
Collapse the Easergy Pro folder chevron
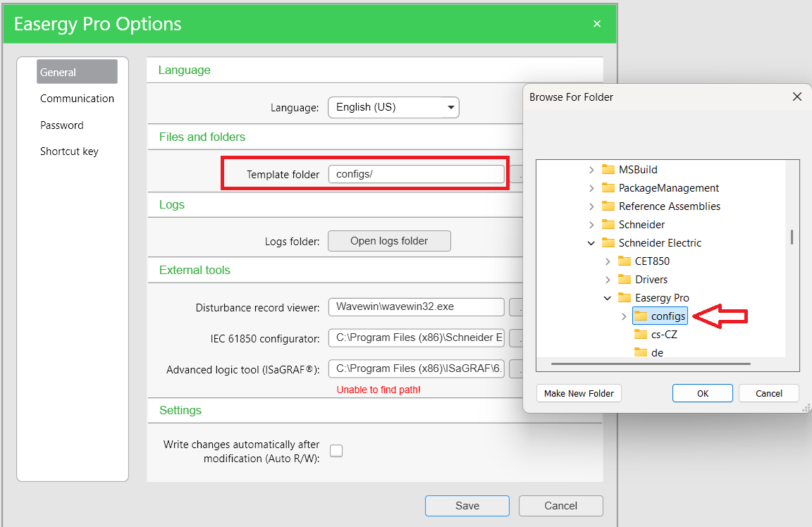(x=608, y=297)
